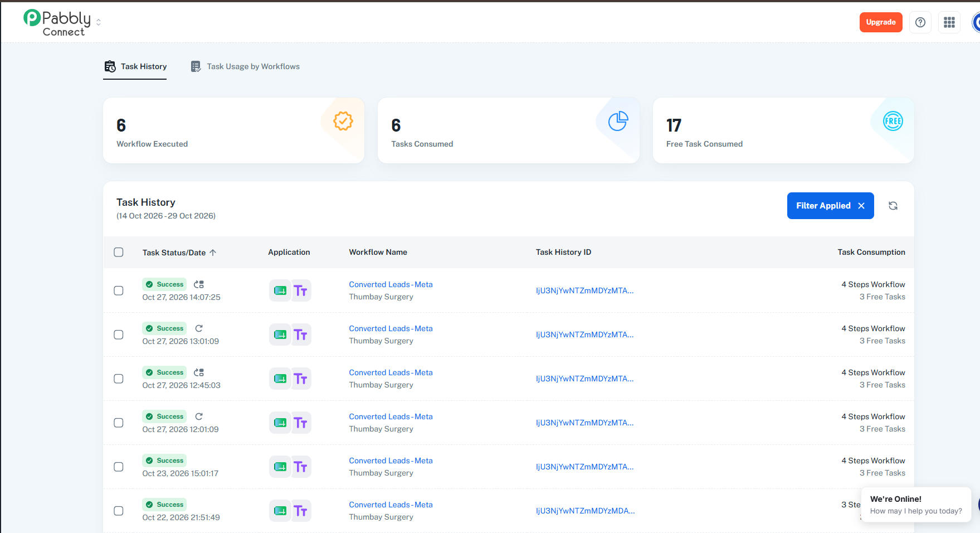Open the help question mark icon
The width and height of the screenshot is (980, 533).
920,22
